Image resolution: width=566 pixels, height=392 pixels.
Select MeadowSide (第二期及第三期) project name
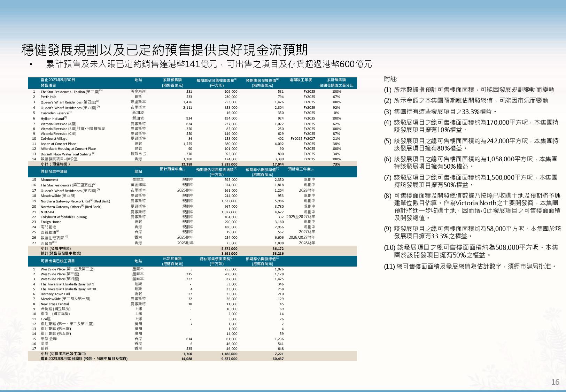click(65, 299)
